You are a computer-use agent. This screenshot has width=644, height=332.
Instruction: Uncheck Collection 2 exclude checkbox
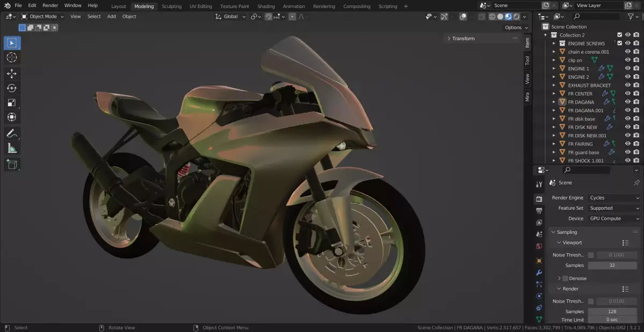point(620,35)
